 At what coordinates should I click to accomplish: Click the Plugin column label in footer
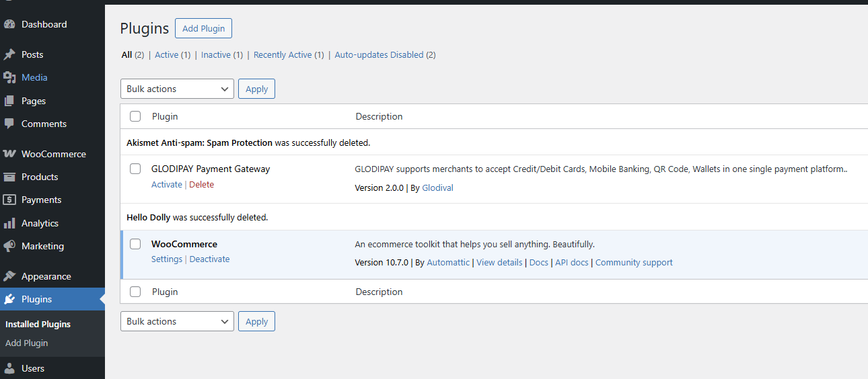tap(165, 292)
